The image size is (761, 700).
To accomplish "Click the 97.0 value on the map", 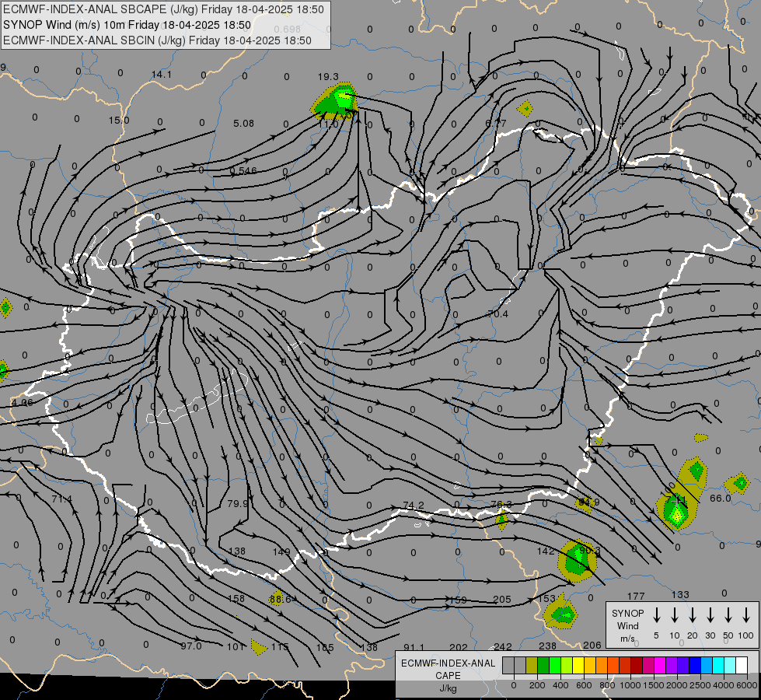I will (190, 646).
